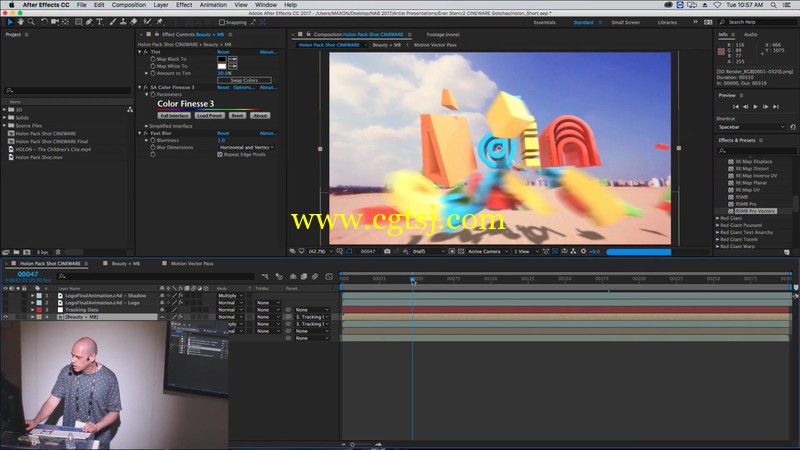Open Active Camera view dropdown
800x450 pixels.
pos(488,251)
